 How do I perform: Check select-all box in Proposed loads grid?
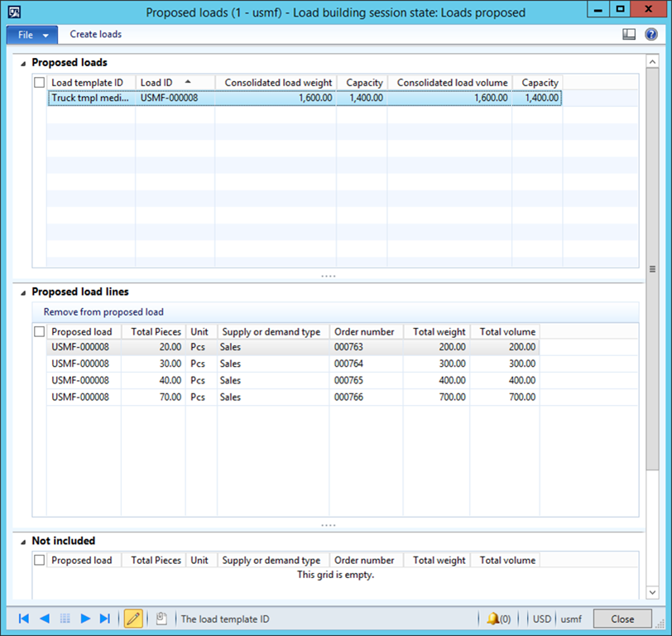(39, 83)
